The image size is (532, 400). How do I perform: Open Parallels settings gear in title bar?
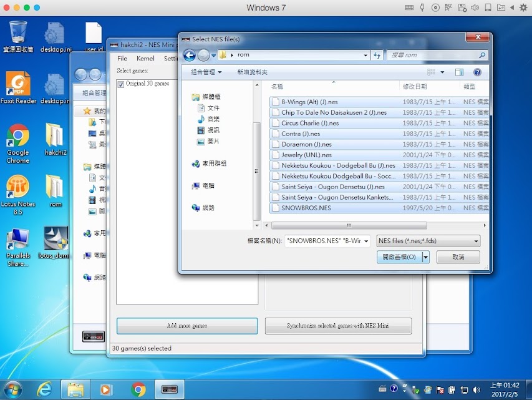click(523, 7)
